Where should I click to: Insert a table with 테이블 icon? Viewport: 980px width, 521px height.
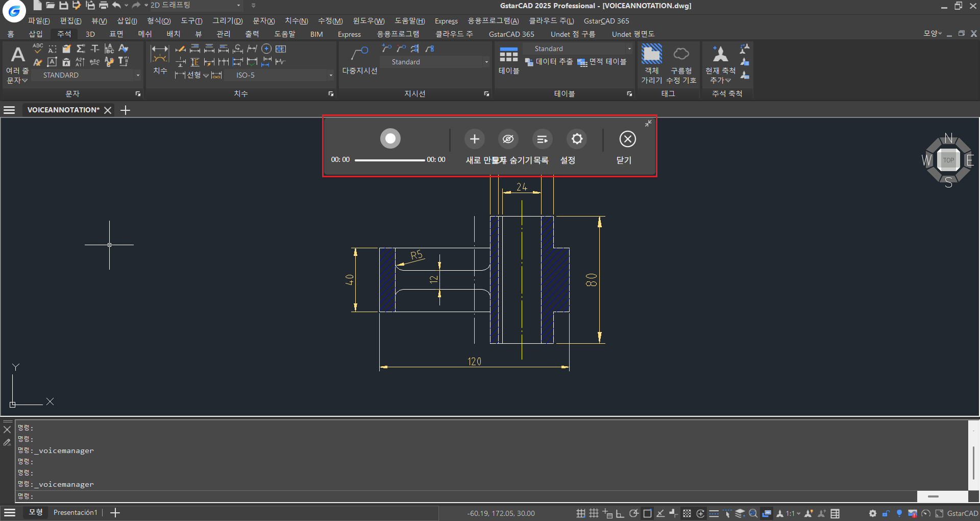click(x=509, y=60)
